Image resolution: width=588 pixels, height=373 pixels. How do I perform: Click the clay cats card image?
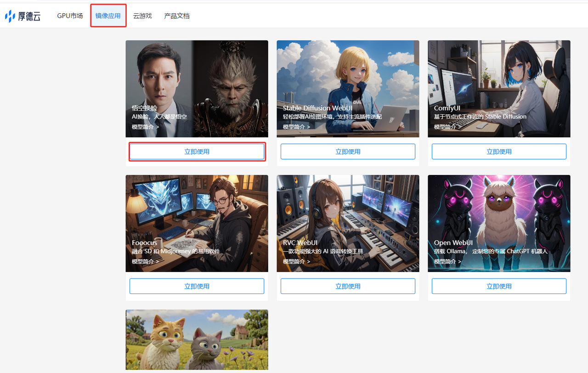[x=197, y=340]
